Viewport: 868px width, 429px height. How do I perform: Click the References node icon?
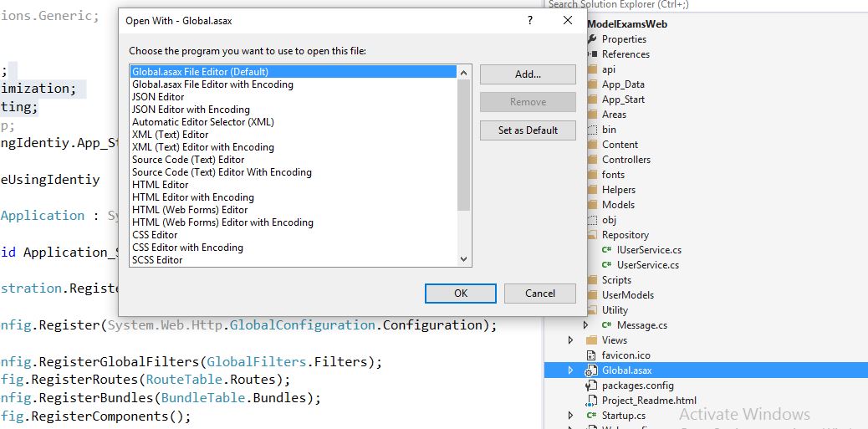(x=592, y=54)
